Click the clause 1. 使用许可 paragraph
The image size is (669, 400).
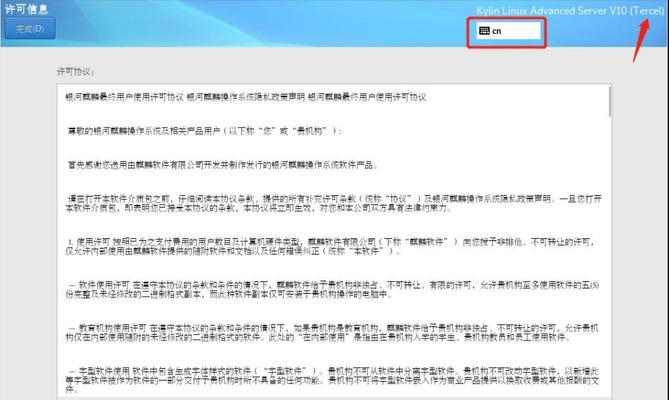click(330, 246)
